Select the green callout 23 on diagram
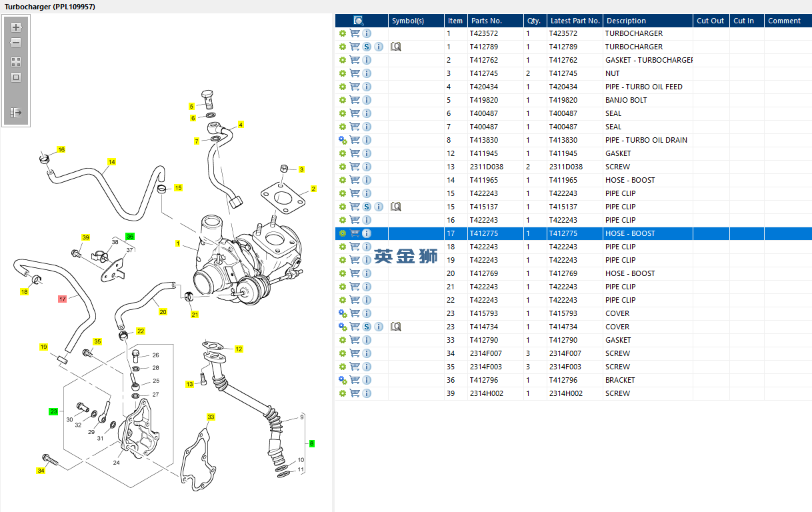 coord(53,411)
